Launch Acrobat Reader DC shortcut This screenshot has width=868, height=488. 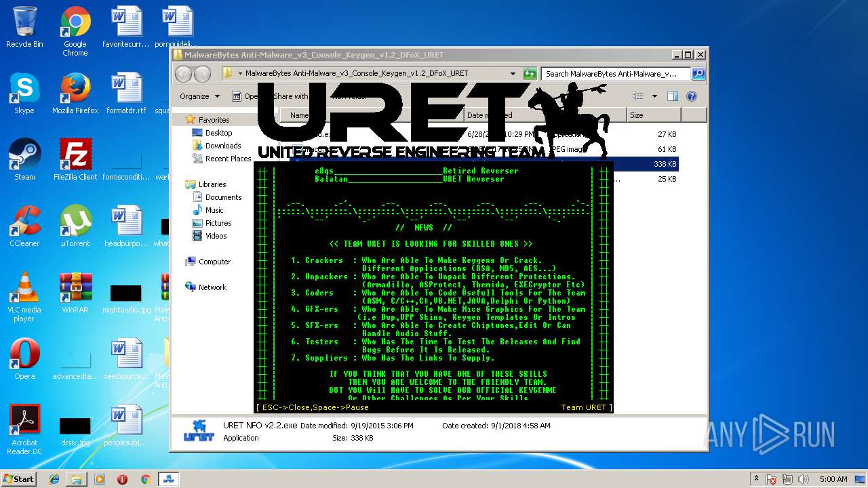(x=24, y=430)
